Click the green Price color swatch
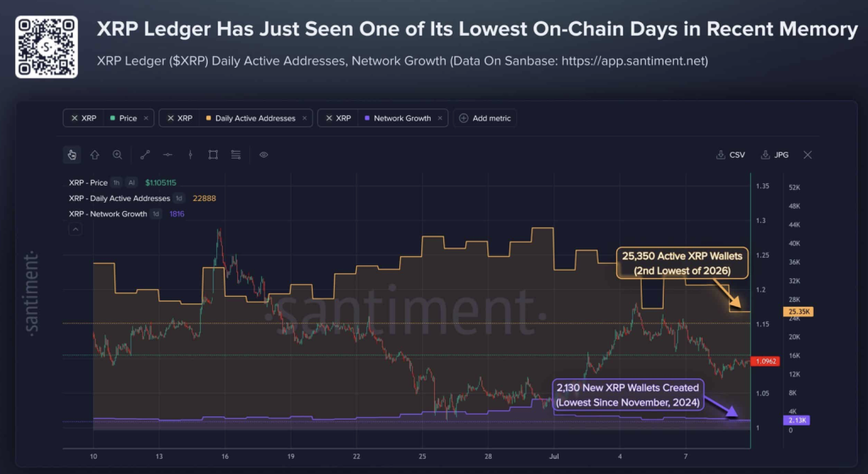This screenshot has height=474, width=868. pos(113,118)
